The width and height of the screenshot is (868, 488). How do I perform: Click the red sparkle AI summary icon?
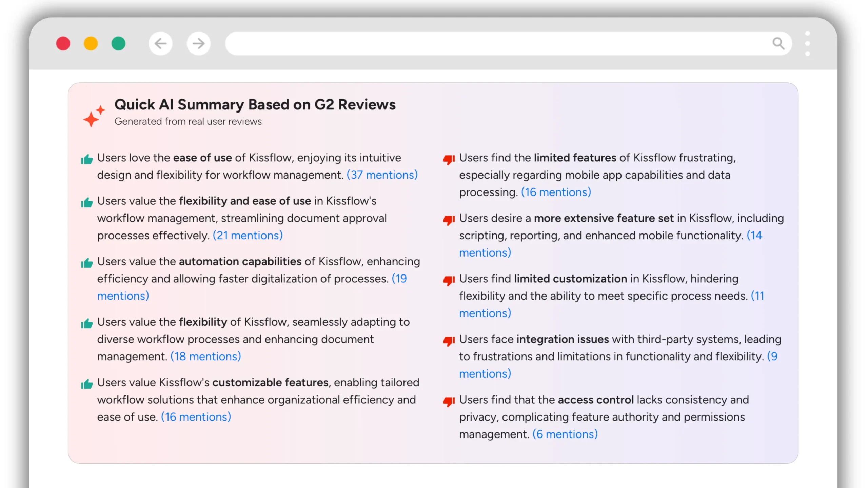94,116
